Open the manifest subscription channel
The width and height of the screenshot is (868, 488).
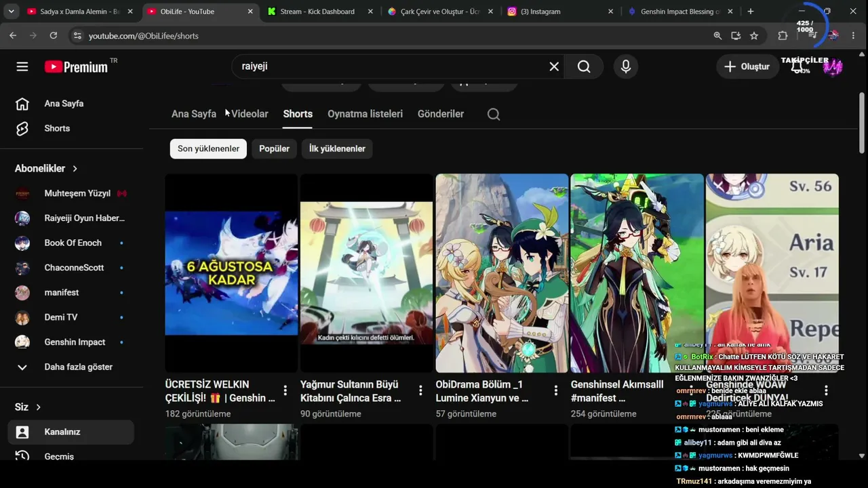click(x=71, y=292)
